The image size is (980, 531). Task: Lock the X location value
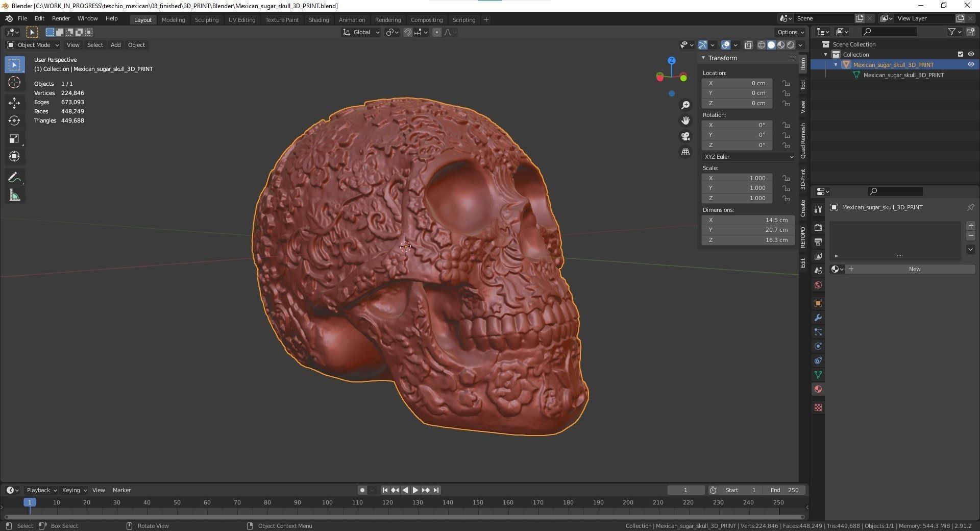click(787, 83)
